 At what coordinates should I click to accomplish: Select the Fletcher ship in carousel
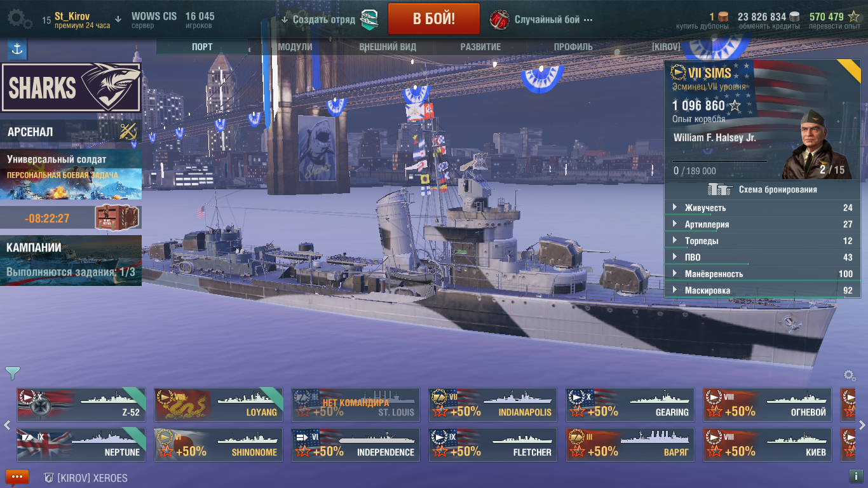tap(493, 445)
